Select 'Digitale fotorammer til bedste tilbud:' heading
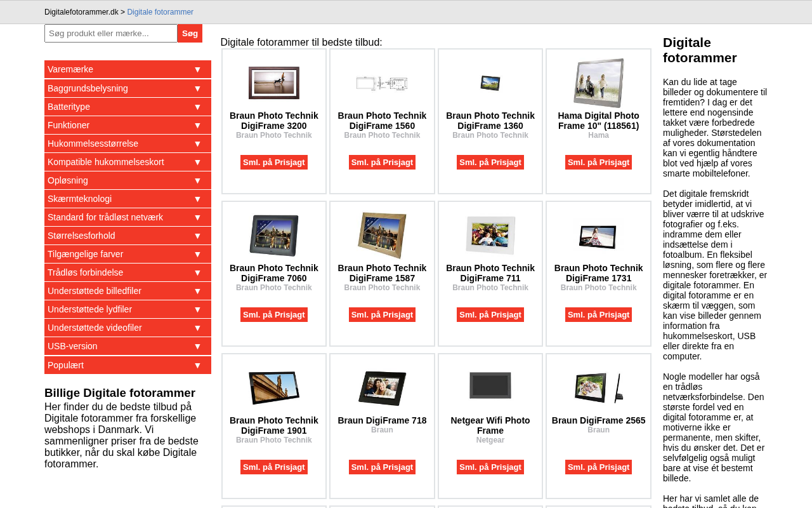The height and width of the screenshot is (508, 812). click(301, 43)
